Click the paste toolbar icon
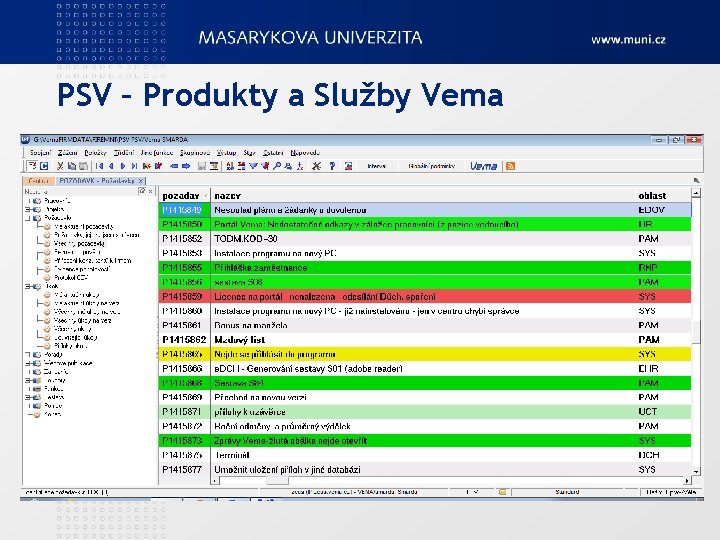This screenshot has width=720, height=540. coord(83,166)
